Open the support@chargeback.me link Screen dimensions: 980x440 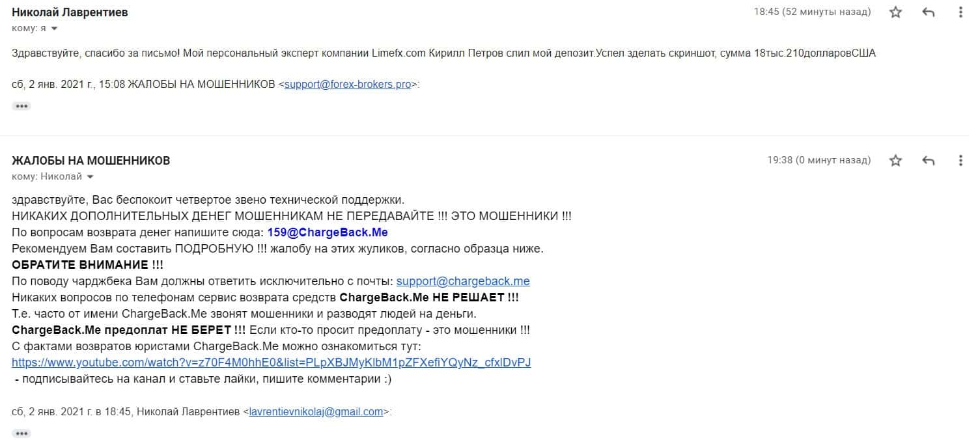[463, 281]
